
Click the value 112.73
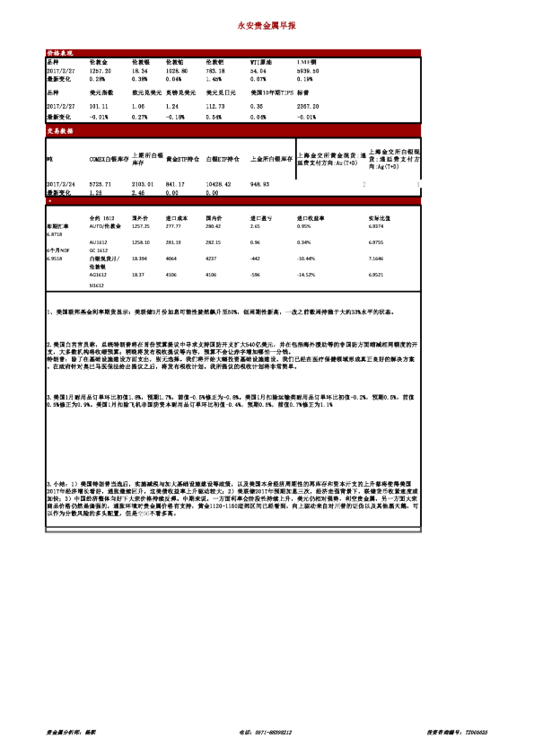pyautogui.click(x=215, y=106)
